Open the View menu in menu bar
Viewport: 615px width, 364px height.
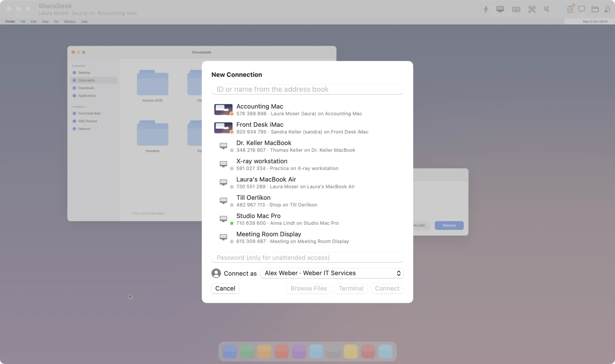click(x=45, y=22)
